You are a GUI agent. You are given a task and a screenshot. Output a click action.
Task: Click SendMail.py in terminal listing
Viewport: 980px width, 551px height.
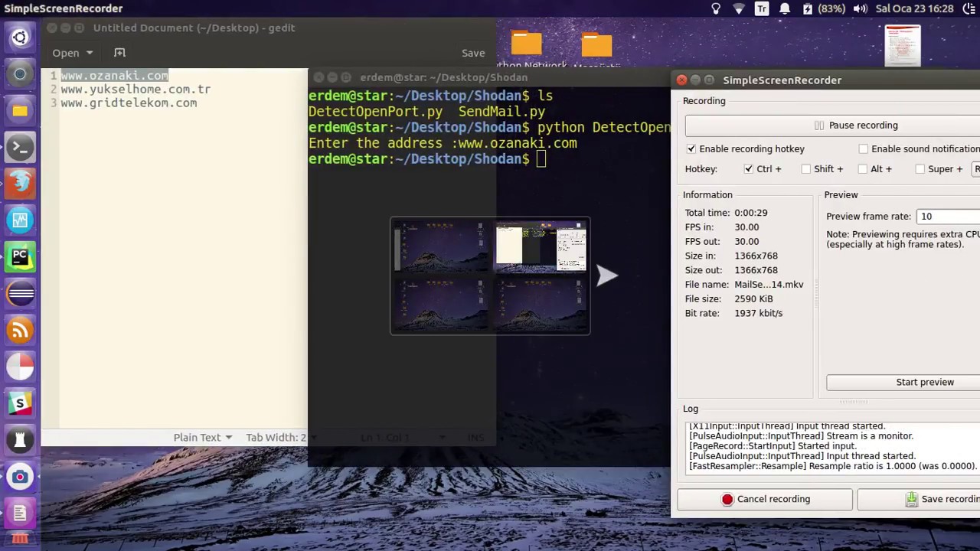[x=501, y=112]
